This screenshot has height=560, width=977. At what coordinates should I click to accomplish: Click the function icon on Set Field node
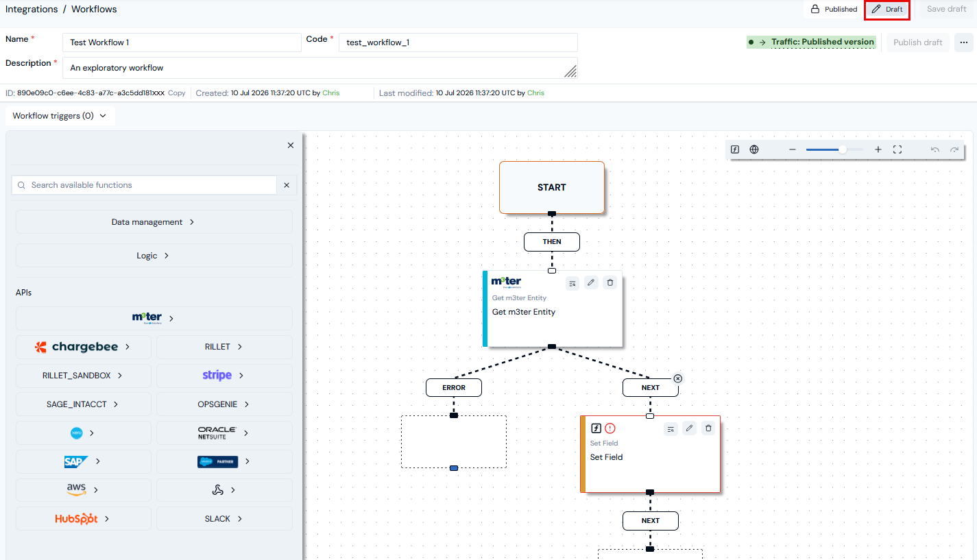[596, 428]
